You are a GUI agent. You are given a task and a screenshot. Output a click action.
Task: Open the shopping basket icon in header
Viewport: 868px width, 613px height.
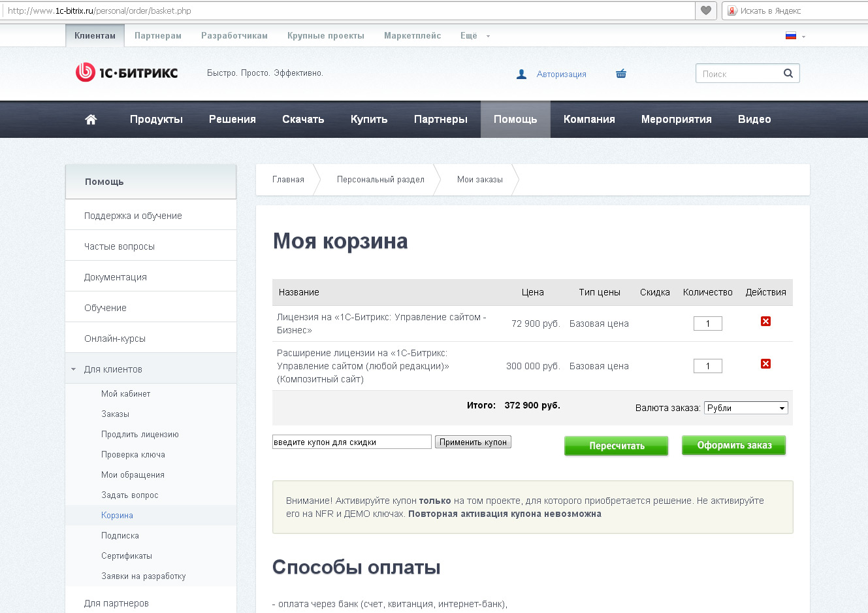tap(621, 74)
